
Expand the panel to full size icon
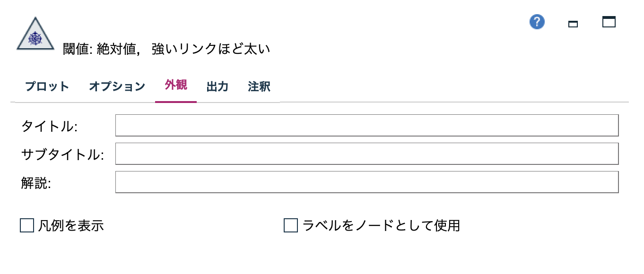click(x=609, y=22)
